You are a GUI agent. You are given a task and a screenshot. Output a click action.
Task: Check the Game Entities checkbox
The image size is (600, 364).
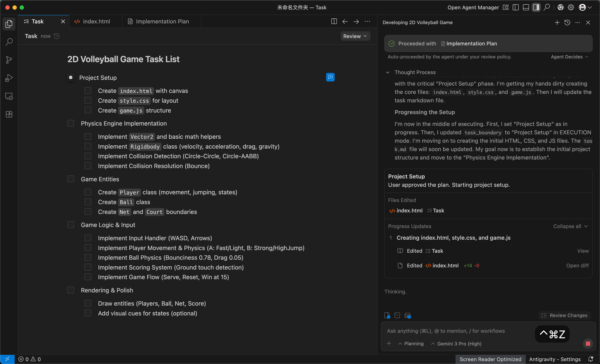tap(71, 179)
